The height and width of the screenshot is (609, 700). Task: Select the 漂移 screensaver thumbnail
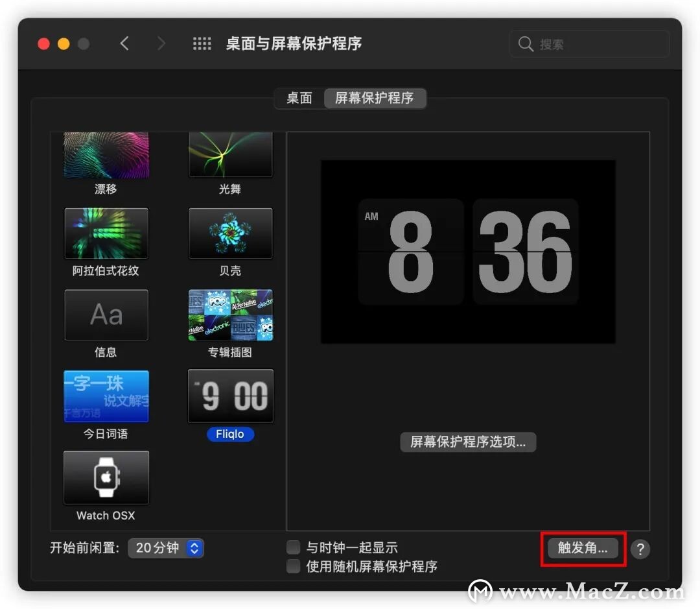pyautogui.click(x=106, y=154)
